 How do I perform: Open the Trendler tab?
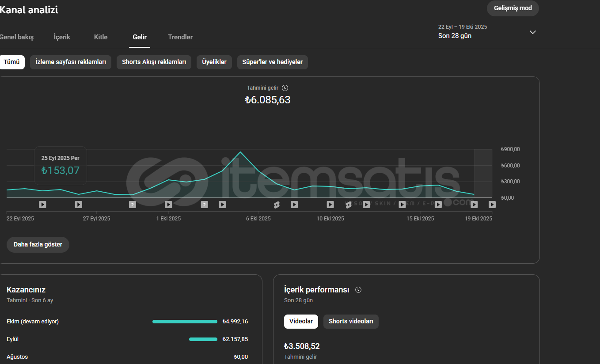coord(180,37)
